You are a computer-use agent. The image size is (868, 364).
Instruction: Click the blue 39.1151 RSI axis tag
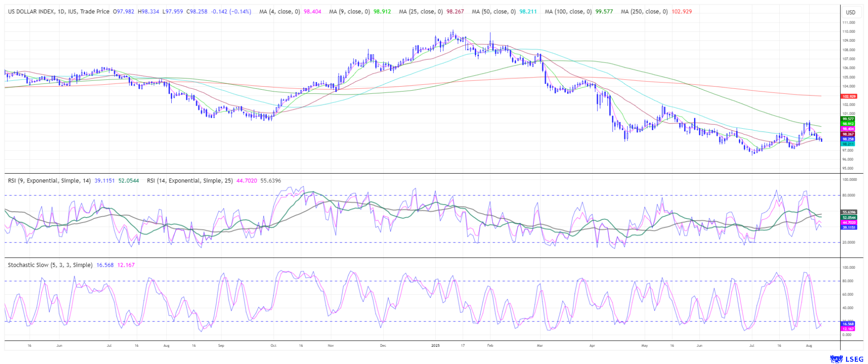[x=849, y=228]
